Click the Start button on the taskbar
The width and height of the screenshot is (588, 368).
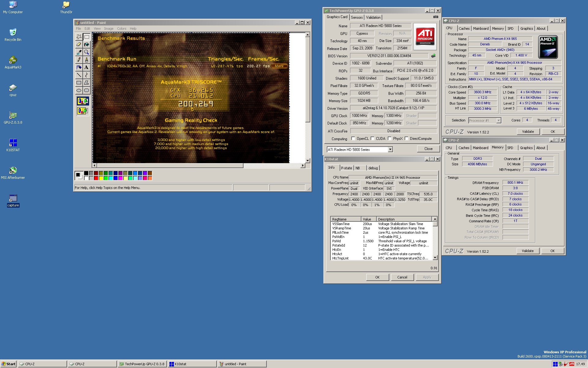coord(9,364)
